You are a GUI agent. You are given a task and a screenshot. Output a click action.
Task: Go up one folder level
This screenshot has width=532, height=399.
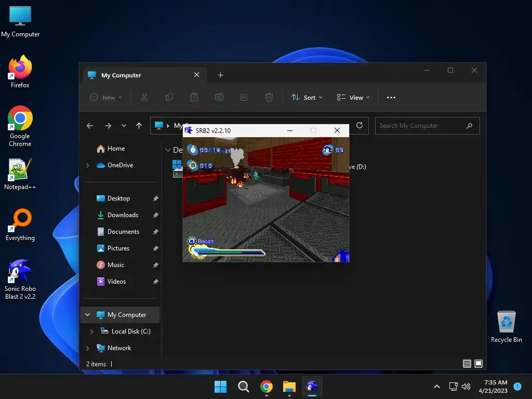coord(139,126)
